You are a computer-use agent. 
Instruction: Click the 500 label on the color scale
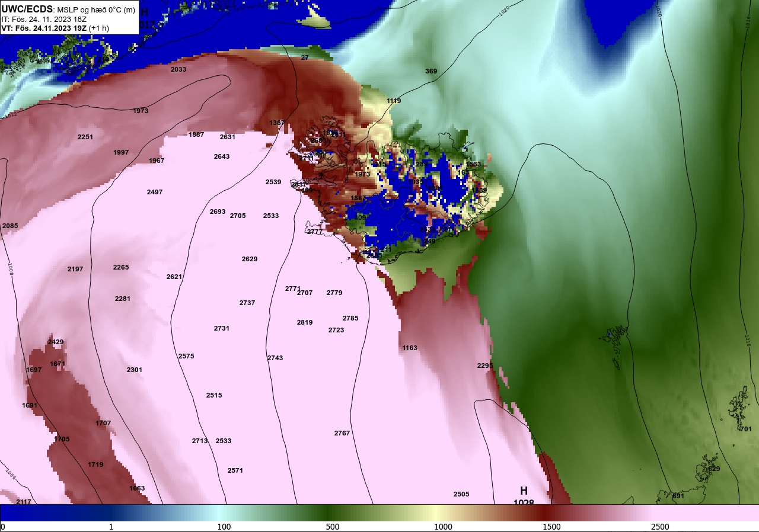pos(332,527)
